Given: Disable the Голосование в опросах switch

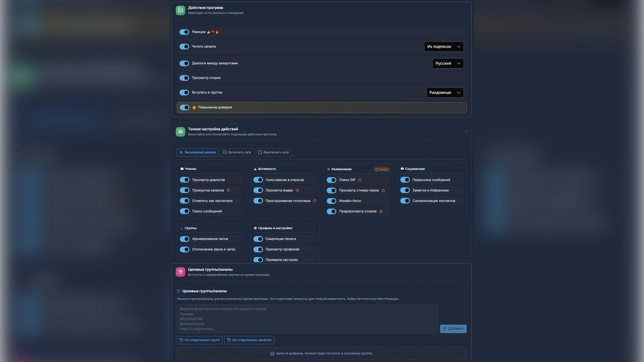Looking at the screenshot, I should click(x=258, y=180).
